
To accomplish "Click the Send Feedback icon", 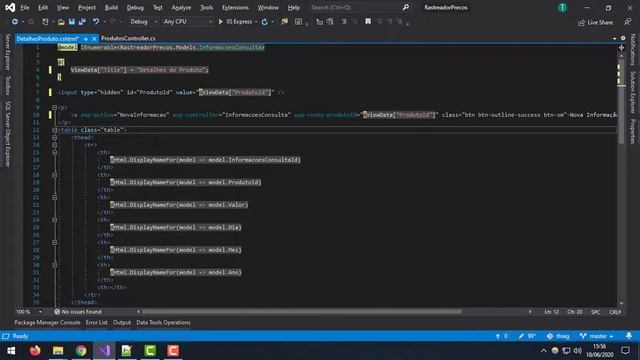I will [627, 22].
